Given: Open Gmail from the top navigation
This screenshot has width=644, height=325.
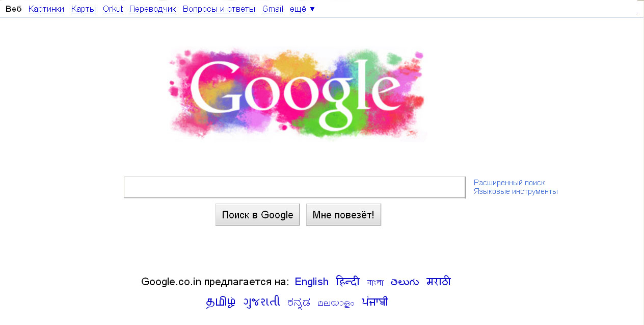Looking at the screenshot, I should coord(273,9).
